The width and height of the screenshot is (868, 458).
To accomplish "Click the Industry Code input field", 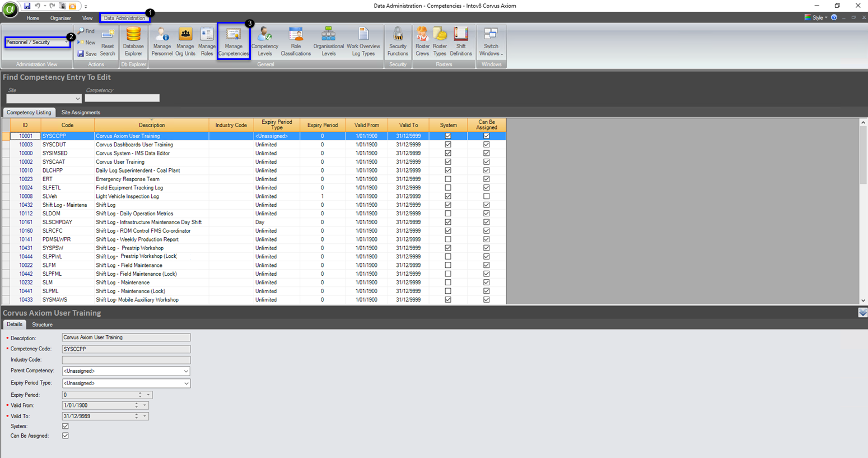I will coord(126,360).
